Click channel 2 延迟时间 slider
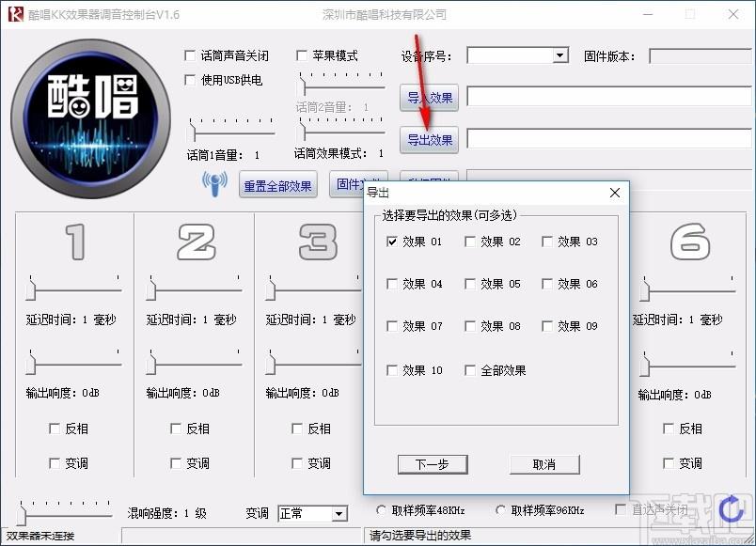This screenshot has width=756, height=546. 194,289
